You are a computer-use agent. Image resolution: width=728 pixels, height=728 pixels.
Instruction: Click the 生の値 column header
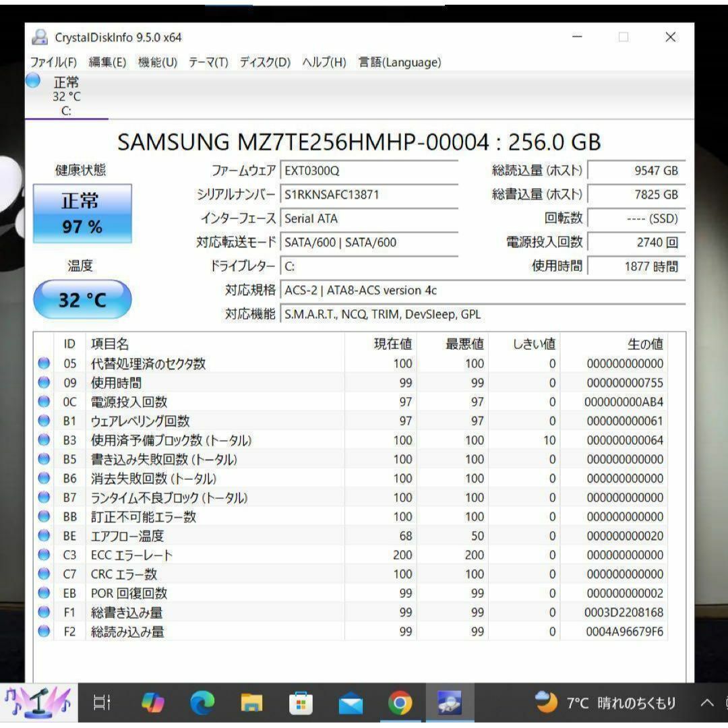point(614,344)
